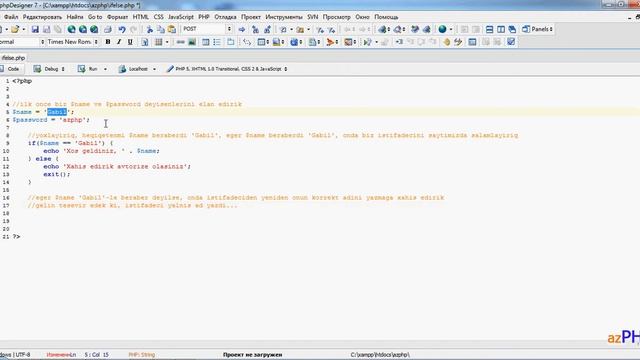Viewport: 640px width, 360px height.
Task: Toggle Bold formatting button
Action: 108,42
